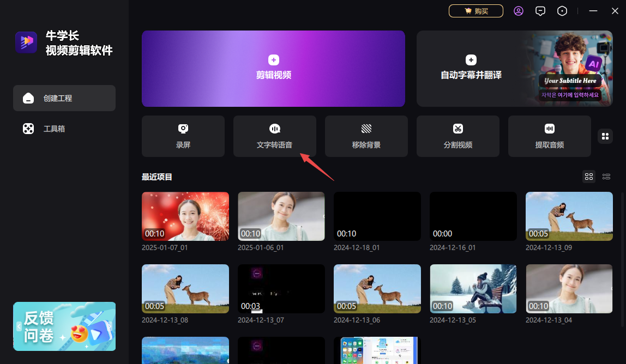This screenshot has height=364, width=626.
Task: Open the 提取音频 tool
Action: click(550, 136)
